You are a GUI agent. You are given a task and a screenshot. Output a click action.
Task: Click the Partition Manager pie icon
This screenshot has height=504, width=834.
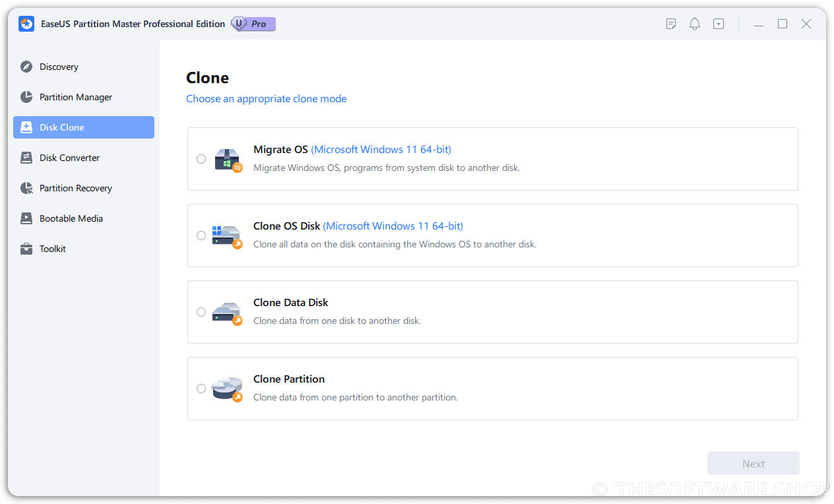tap(26, 97)
